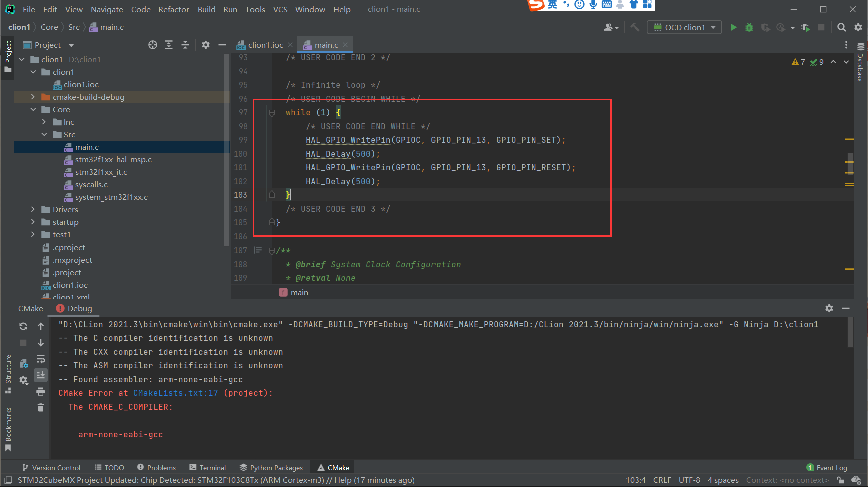This screenshot has width=868, height=487.
Task: Select opened file locate target icon
Action: pyautogui.click(x=153, y=45)
